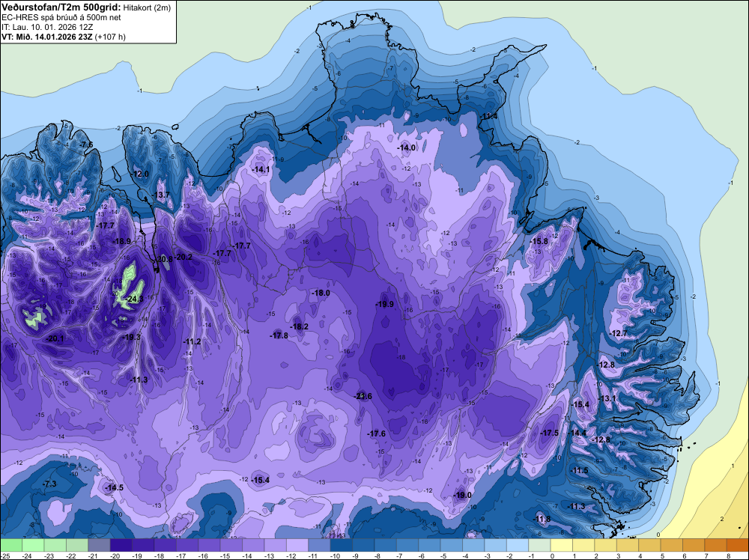749x560 pixels.
Task: Pick the -20.1 temperature label
Action: (55, 338)
